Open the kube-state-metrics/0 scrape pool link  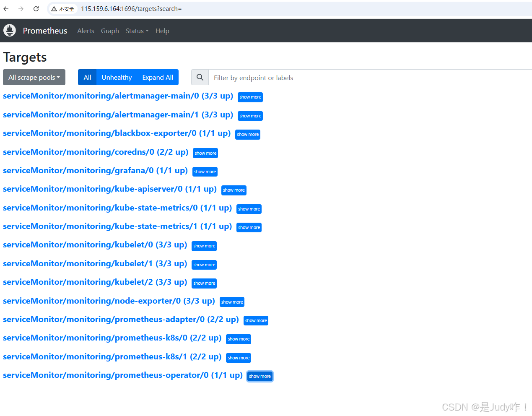pyautogui.click(x=117, y=208)
